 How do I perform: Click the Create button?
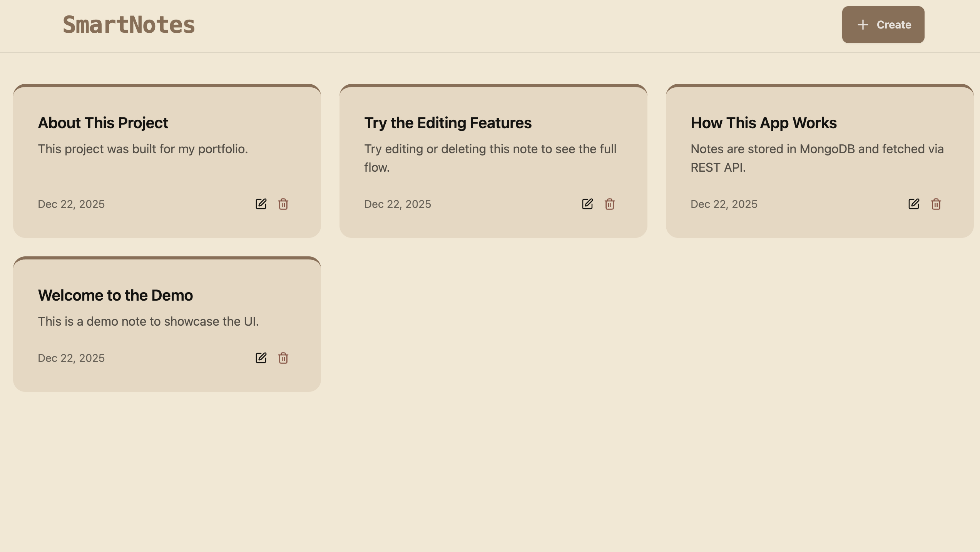click(x=883, y=25)
